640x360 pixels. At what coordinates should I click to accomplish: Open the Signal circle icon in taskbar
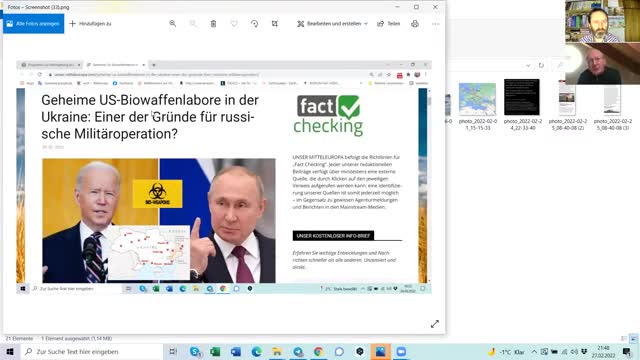pos(339,352)
